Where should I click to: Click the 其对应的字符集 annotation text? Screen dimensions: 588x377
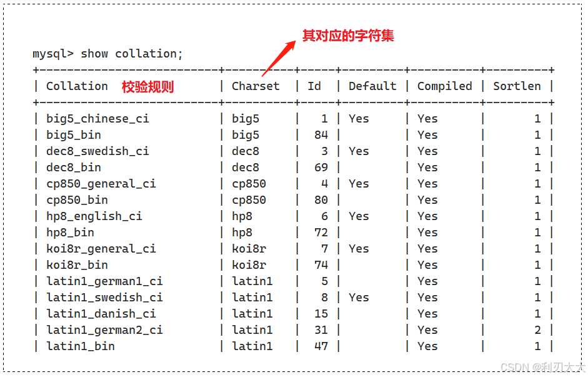point(348,36)
